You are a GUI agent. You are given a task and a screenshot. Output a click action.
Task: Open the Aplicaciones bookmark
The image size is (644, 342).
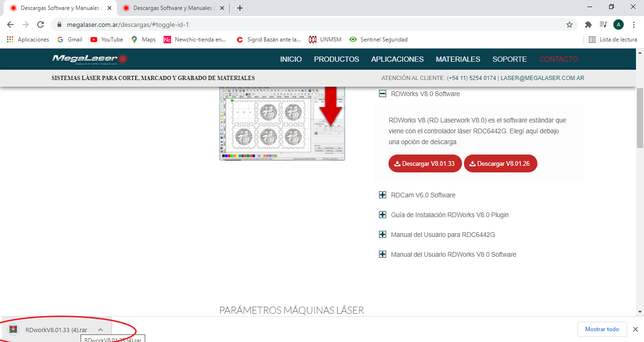[x=28, y=40]
